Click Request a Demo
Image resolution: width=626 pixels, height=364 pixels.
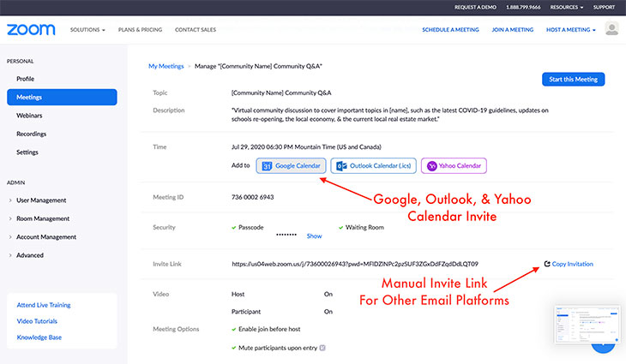click(x=475, y=7)
